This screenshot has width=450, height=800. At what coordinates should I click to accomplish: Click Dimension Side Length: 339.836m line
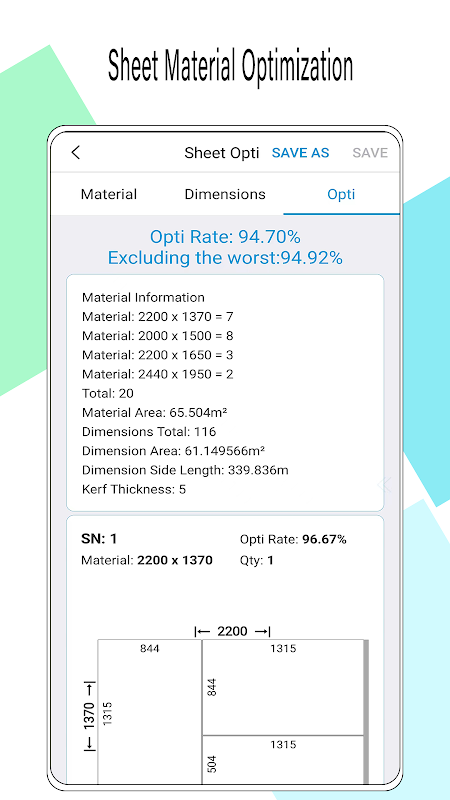(x=185, y=470)
